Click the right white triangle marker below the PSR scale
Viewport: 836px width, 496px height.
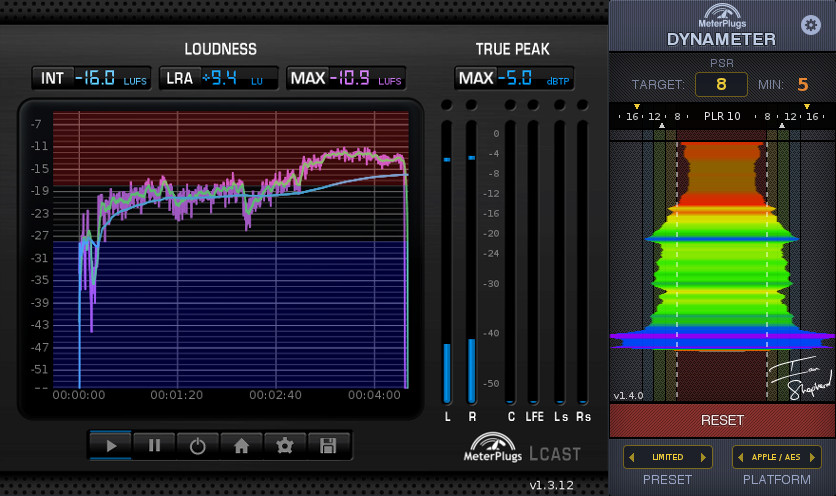782,126
